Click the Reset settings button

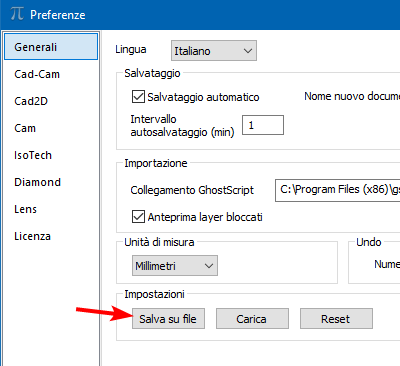pyautogui.click(x=336, y=319)
